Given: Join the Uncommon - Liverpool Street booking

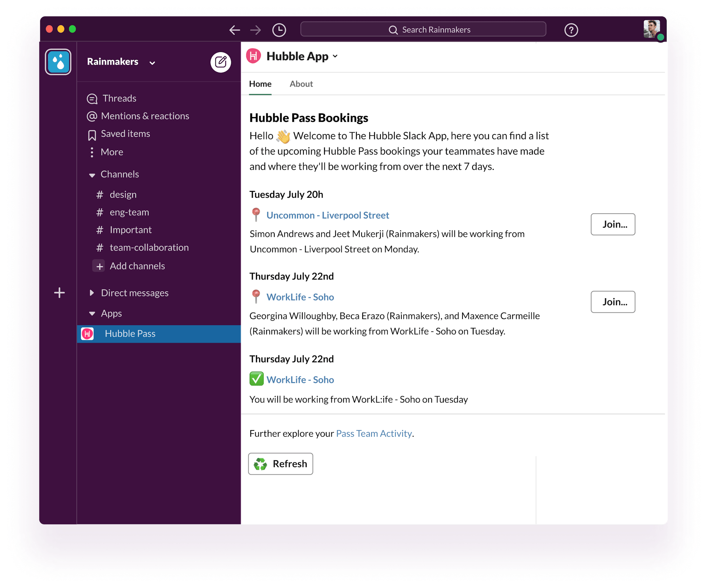Looking at the screenshot, I should (x=612, y=224).
